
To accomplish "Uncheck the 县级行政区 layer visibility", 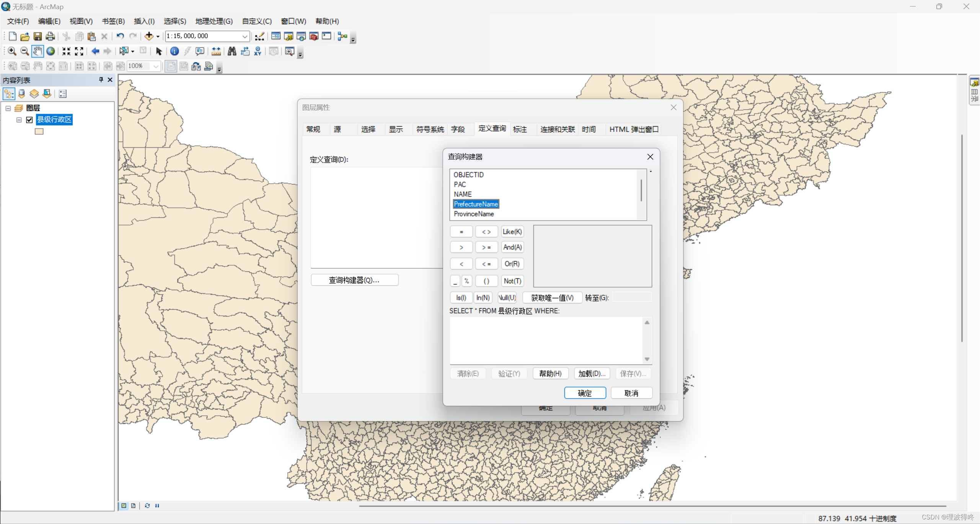I will click(29, 120).
